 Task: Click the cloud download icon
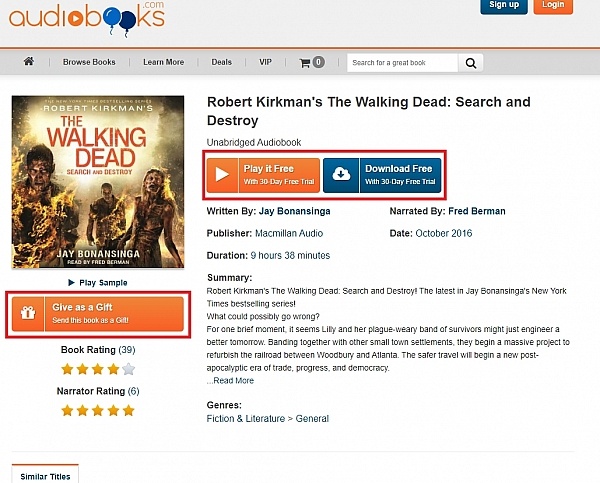tap(342, 175)
